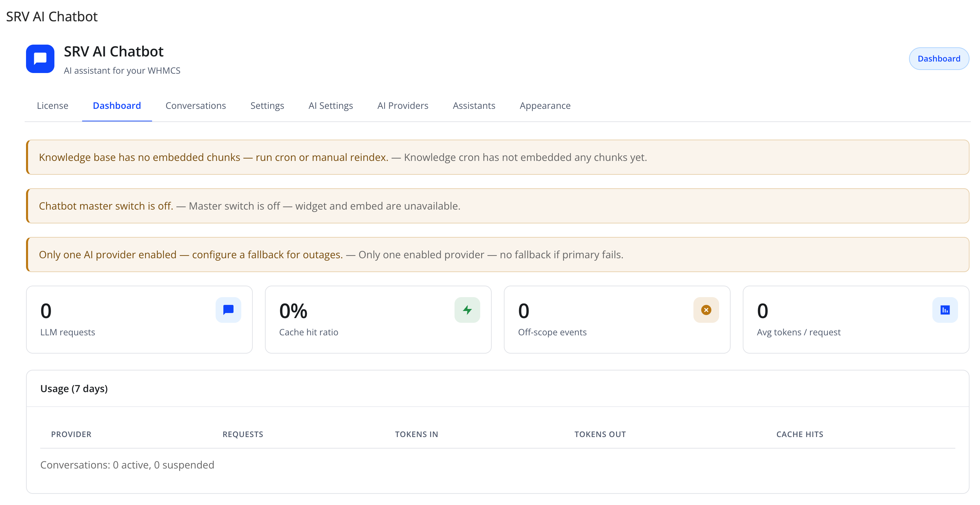Click the AI assistant for your WHMCS subtitle
Viewport: 980px width, 505px height.
(122, 71)
